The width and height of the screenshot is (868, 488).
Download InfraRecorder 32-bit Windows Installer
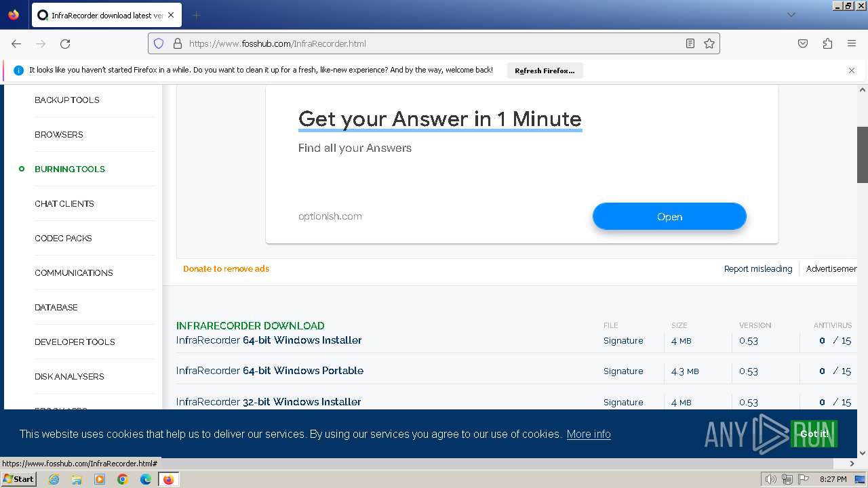coord(269,402)
